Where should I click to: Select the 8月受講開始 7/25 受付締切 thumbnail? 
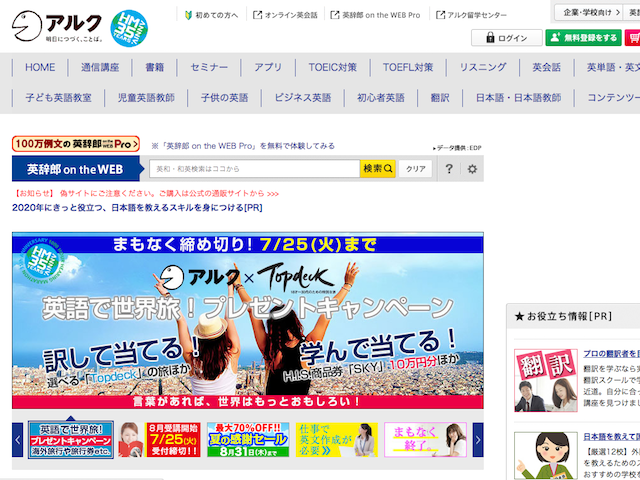click(160, 440)
